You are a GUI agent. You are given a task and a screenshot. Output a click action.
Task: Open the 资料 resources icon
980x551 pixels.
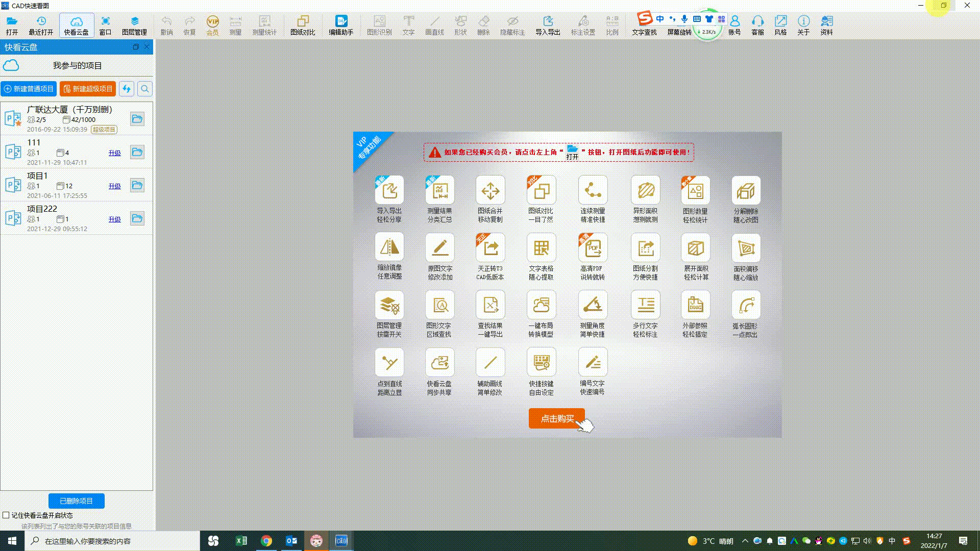click(x=826, y=25)
